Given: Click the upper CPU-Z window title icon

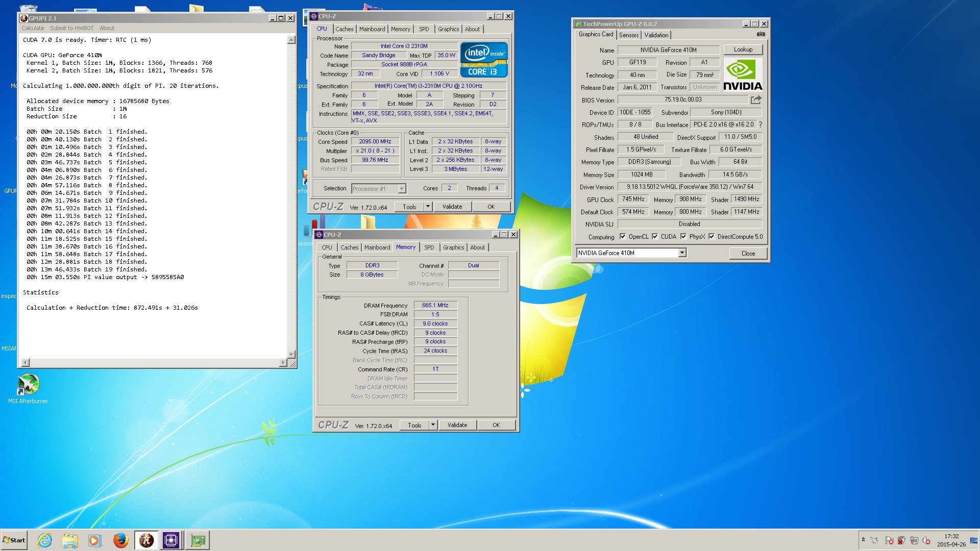Looking at the screenshot, I should (x=314, y=16).
